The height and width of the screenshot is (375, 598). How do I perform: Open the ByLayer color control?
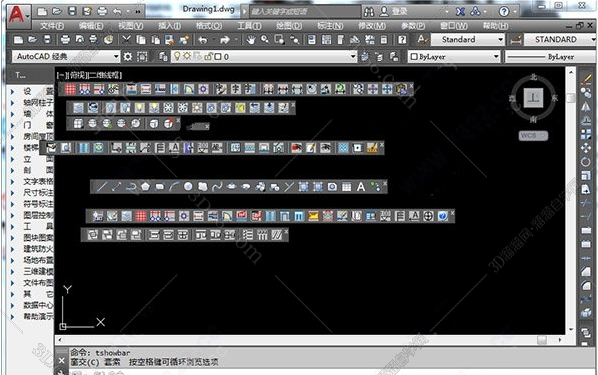[x=454, y=57]
